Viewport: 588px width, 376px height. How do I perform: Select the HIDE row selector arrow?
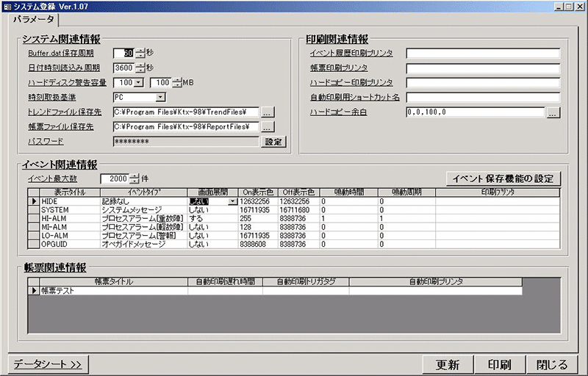pos(32,200)
